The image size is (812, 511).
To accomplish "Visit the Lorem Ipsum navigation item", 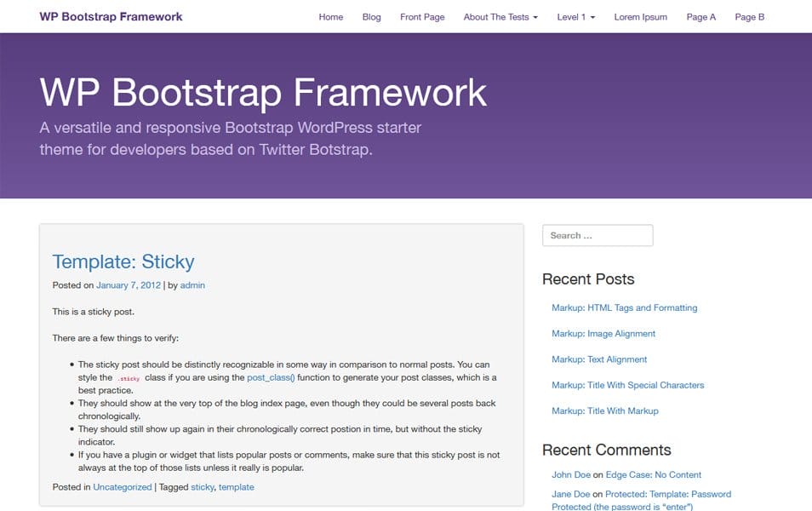I will (640, 16).
